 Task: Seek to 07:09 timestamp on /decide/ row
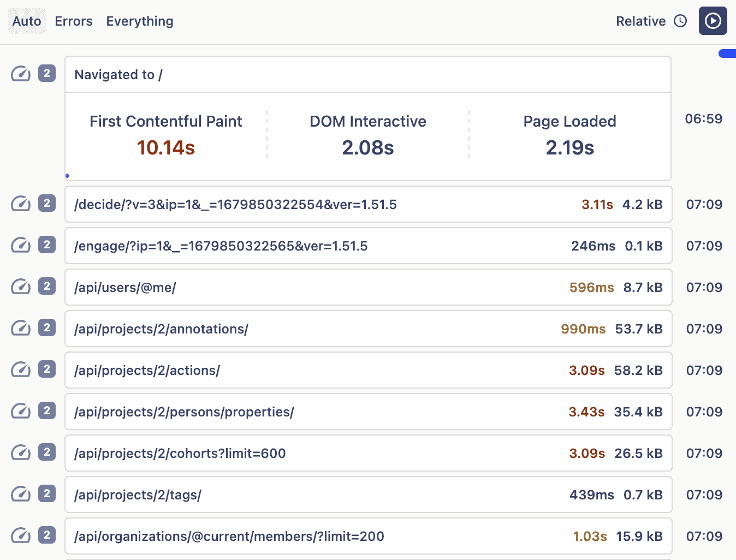pos(704,205)
